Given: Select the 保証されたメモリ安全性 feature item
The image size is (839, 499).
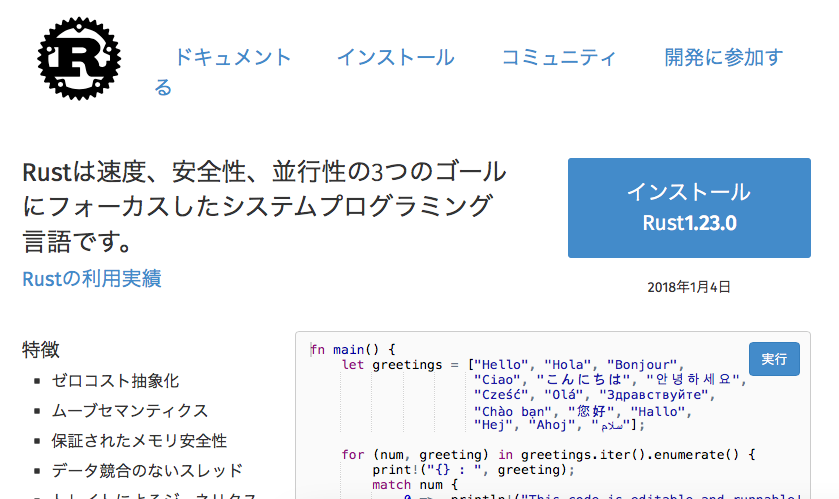Looking at the screenshot, I should 139,441.
